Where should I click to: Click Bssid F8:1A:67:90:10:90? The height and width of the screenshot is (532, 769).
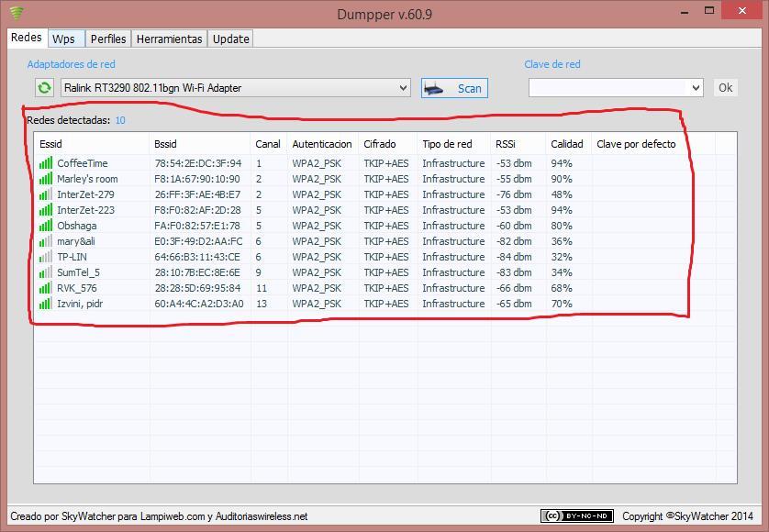tap(197, 179)
